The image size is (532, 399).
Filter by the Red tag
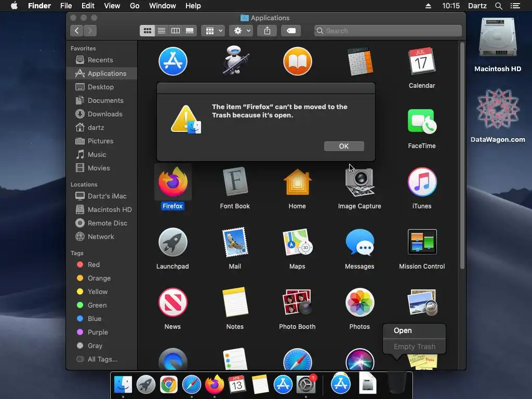[102, 264]
